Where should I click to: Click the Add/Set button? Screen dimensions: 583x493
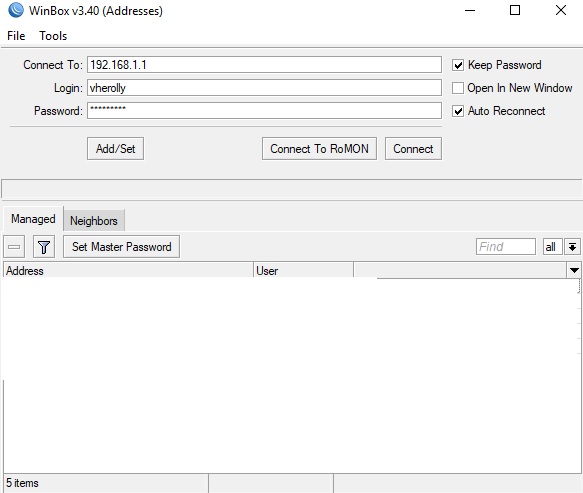click(115, 149)
